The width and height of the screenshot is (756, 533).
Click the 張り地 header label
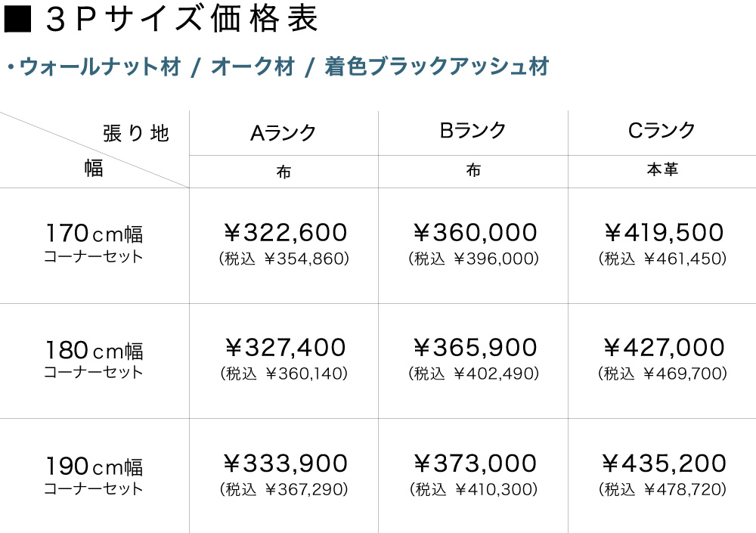(x=136, y=134)
